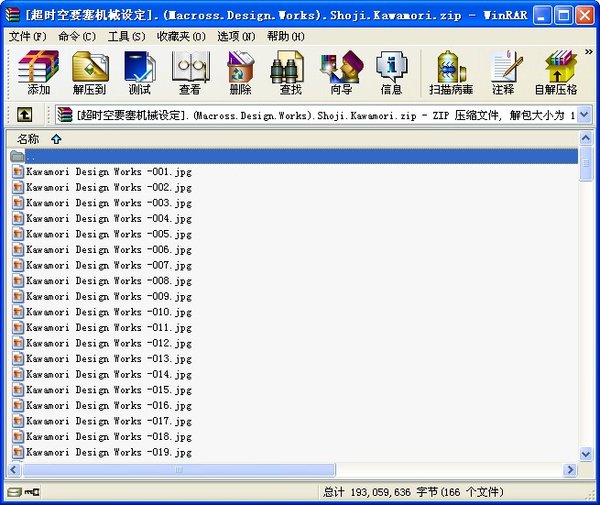Select Kawamori Design Works -006.jpg
The image size is (600, 505).
tap(102, 250)
